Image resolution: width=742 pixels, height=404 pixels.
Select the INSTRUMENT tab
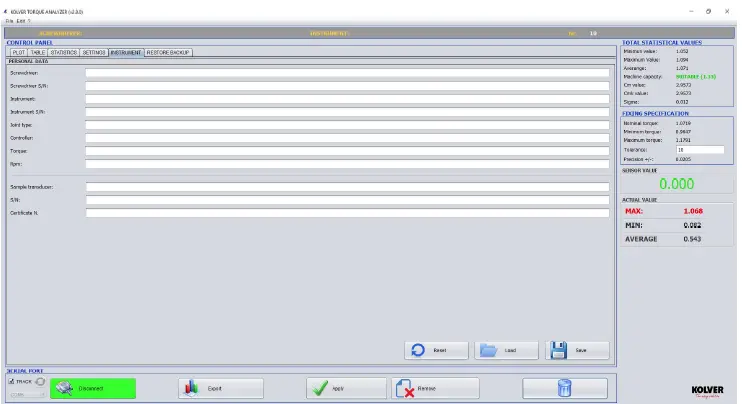[x=126, y=53]
